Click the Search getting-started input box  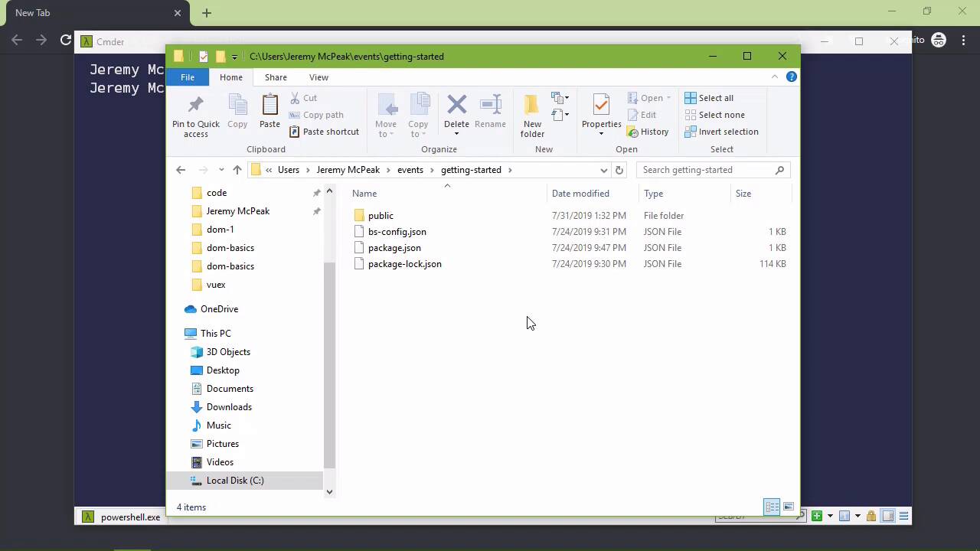coord(706,170)
